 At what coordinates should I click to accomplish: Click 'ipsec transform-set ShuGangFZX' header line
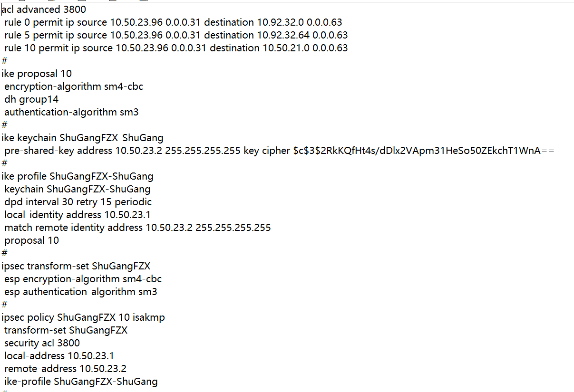pos(76,266)
